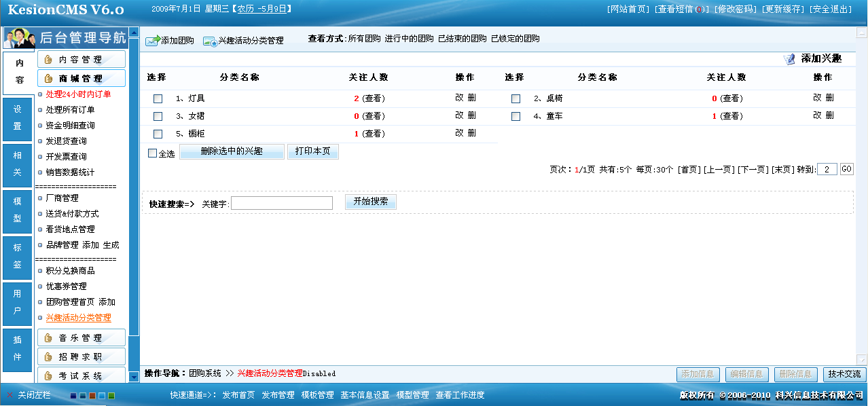Expand the 考试系统 sidebar section
The image size is (868, 406).
81,375
